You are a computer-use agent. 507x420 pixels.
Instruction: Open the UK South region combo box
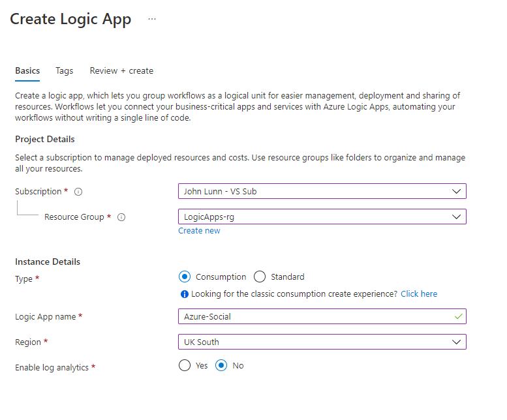coord(322,342)
